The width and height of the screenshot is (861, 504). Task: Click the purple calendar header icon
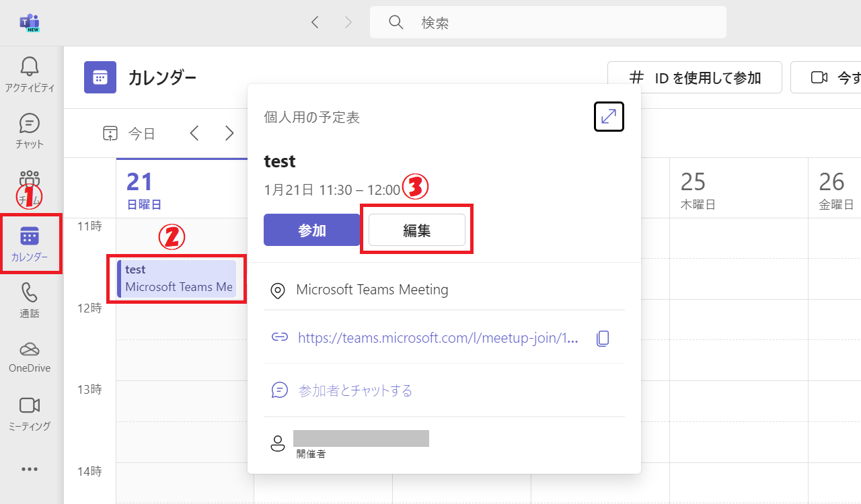[100, 77]
